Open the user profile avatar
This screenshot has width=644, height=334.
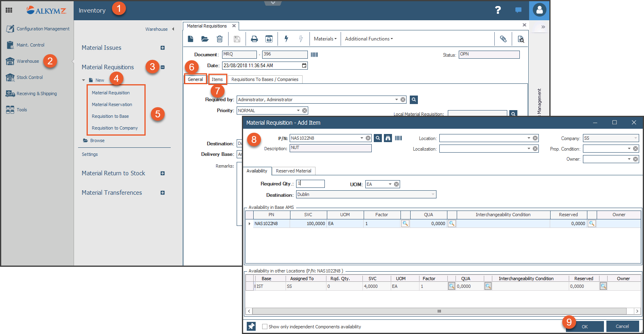pyautogui.click(x=539, y=10)
